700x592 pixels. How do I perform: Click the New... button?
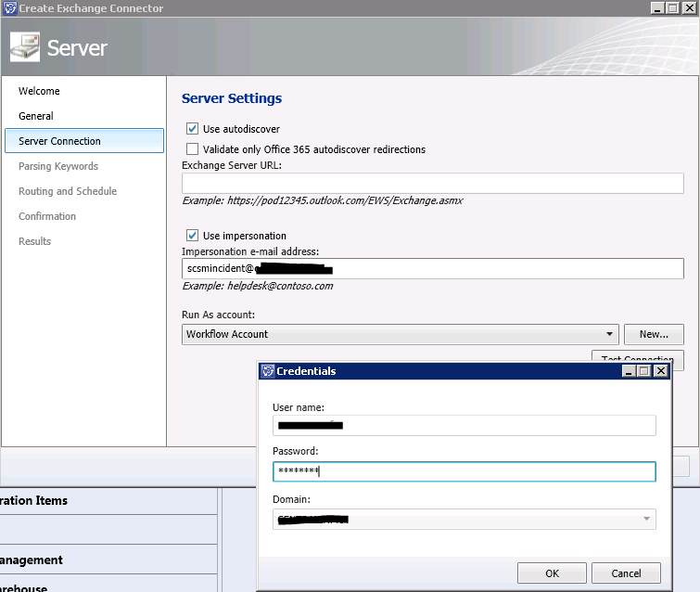(655, 334)
